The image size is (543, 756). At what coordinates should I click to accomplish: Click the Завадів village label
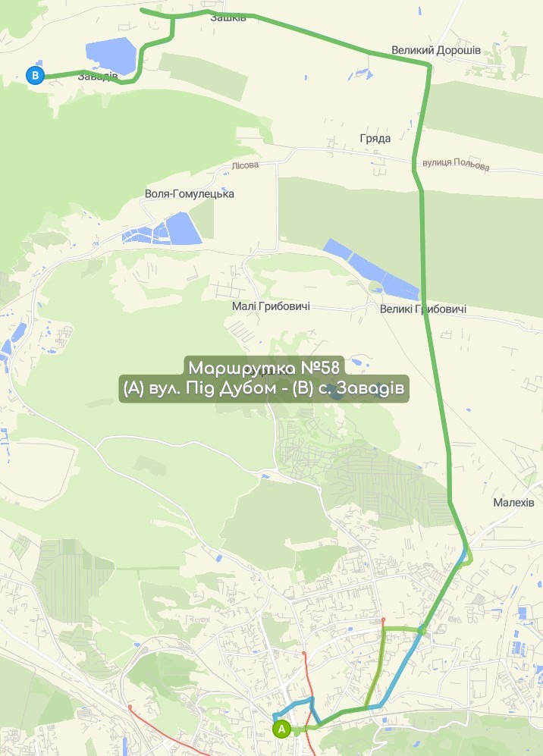coord(98,76)
